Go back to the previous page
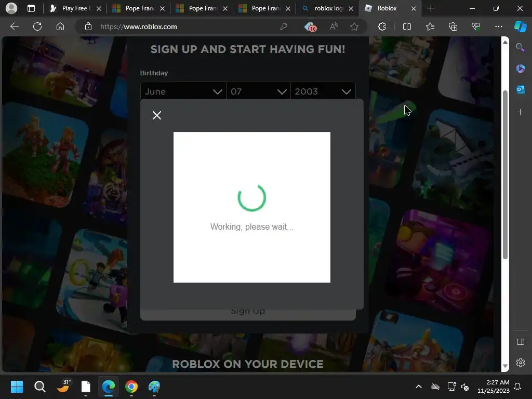The height and width of the screenshot is (399, 532). pos(14,26)
